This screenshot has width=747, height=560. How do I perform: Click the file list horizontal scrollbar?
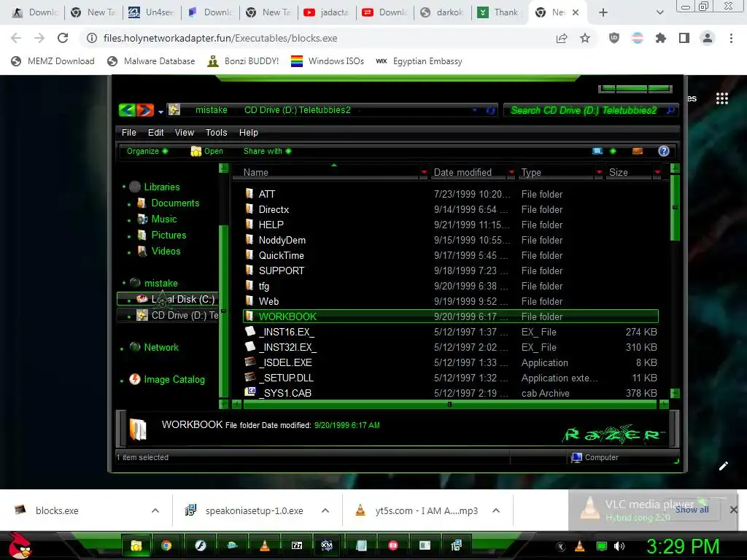449,404
